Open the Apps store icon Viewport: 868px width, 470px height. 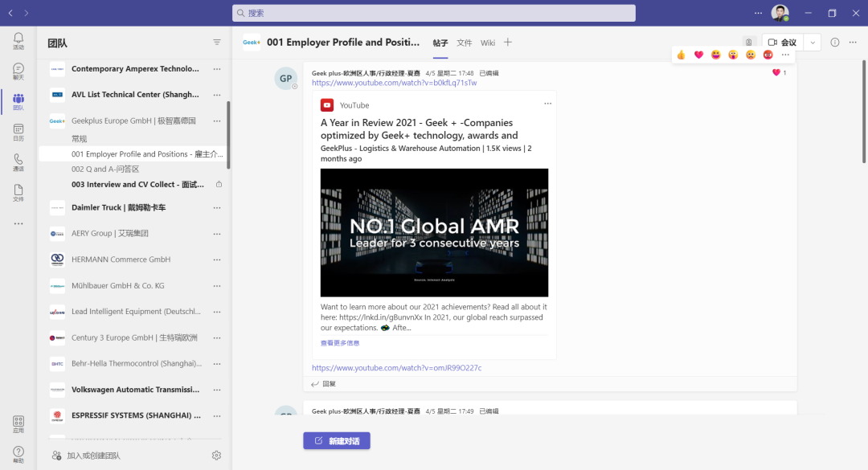click(18, 424)
